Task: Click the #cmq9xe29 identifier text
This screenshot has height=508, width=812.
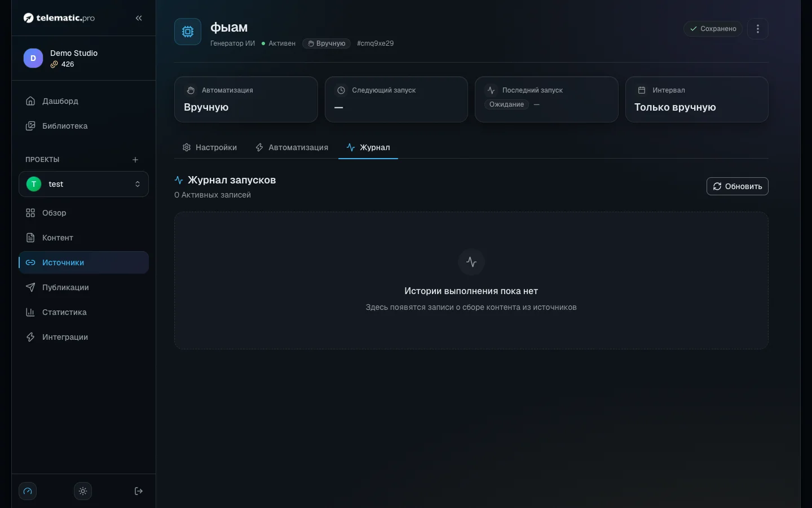Action: click(x=375, y=43)
